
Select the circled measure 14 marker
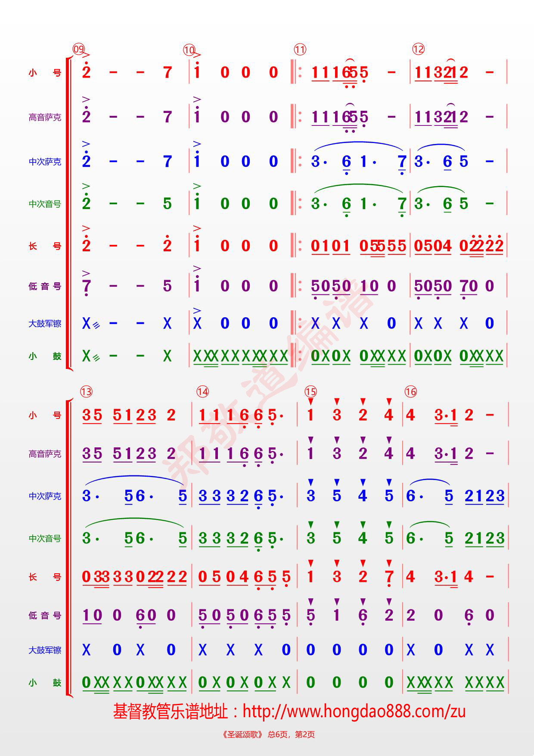click(202, 391)
